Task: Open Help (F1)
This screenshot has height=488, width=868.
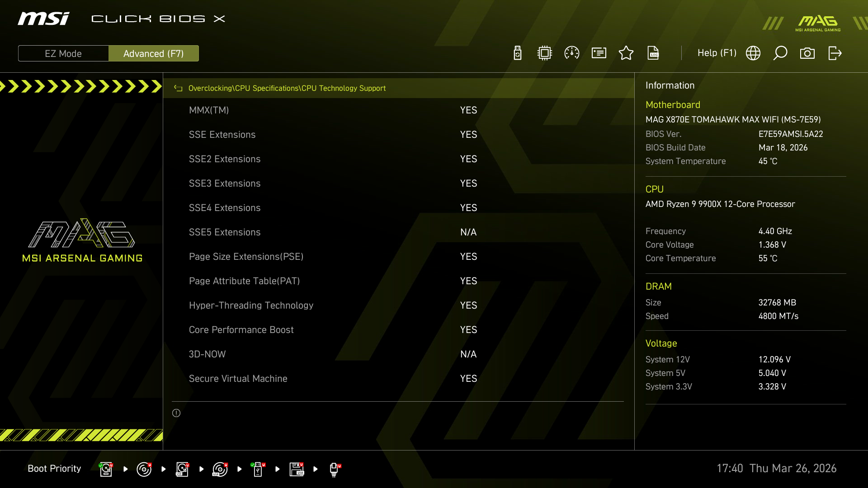Action: pos(717,53)
